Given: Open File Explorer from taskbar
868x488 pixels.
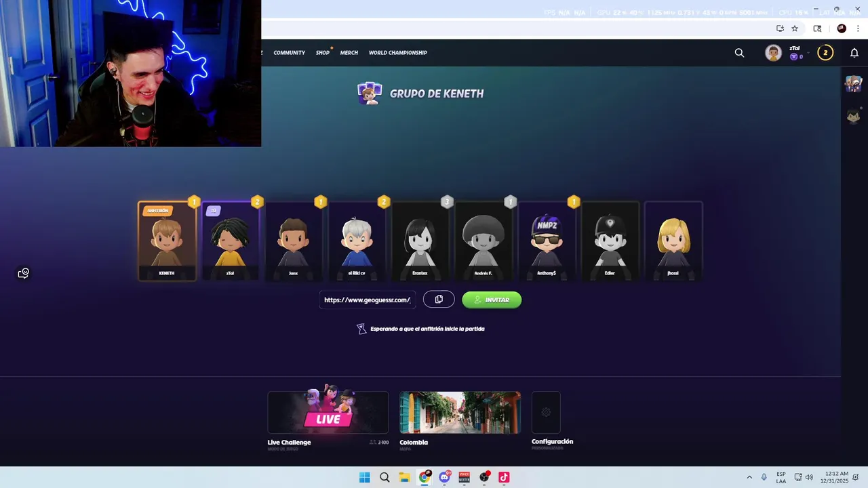Looking at the screenshot, I should click(404, 477).
